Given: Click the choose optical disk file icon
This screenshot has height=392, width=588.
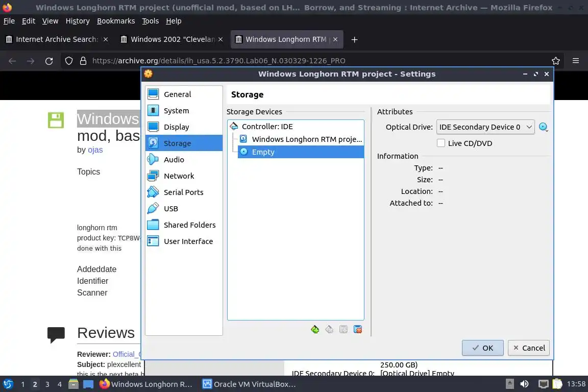Looking at the screenshot, I should coord(544,127).
